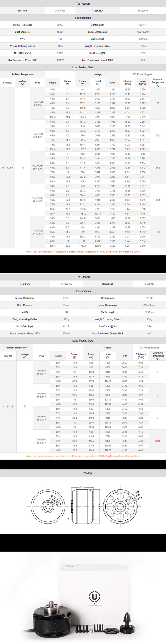
Task: Click the 'Ø80' dimension in the drawing
Action: (x=99, y=506)
